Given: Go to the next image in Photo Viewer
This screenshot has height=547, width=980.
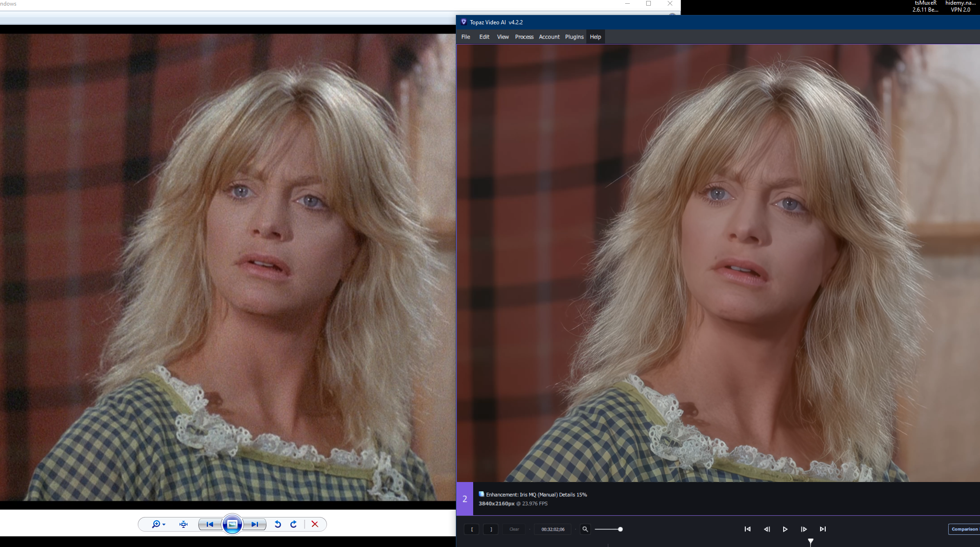Looking at the screenshot, I should click(255, 525).
